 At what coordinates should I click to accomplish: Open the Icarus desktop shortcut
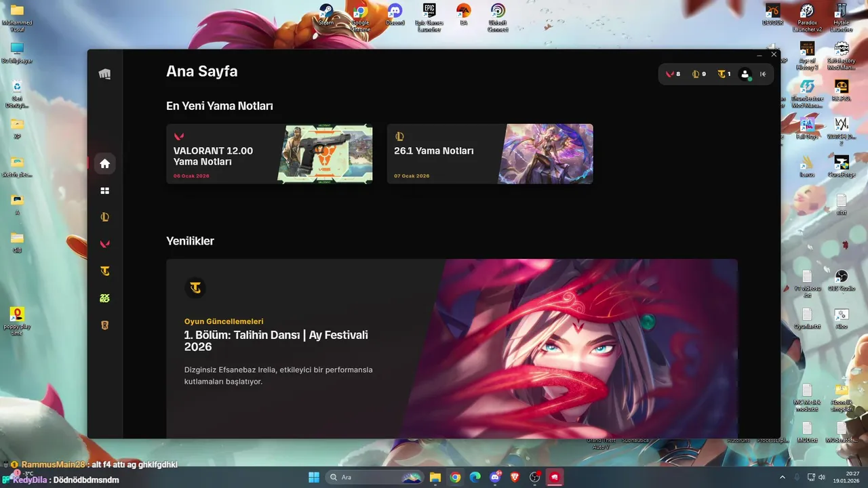pos(807,167)
